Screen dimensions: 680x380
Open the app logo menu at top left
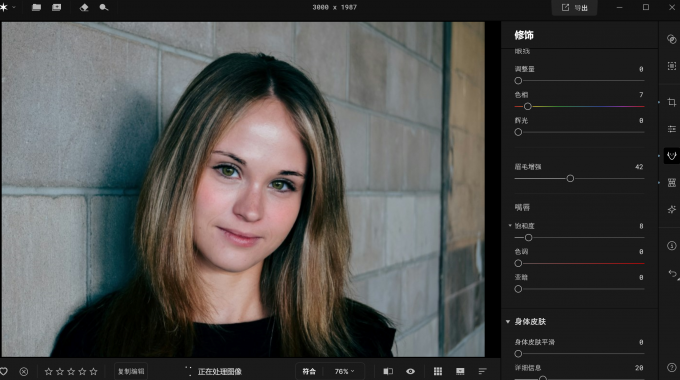pos(6,7)
